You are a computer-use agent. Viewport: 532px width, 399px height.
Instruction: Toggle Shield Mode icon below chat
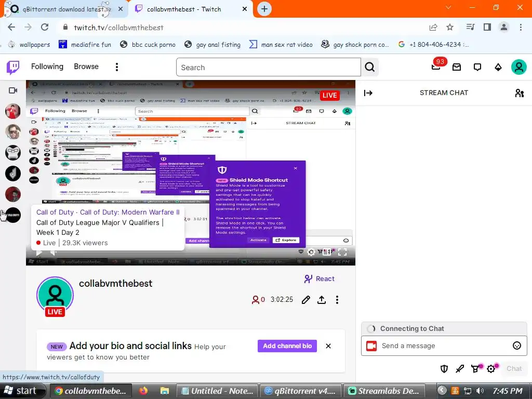click(x=444, y=368)
